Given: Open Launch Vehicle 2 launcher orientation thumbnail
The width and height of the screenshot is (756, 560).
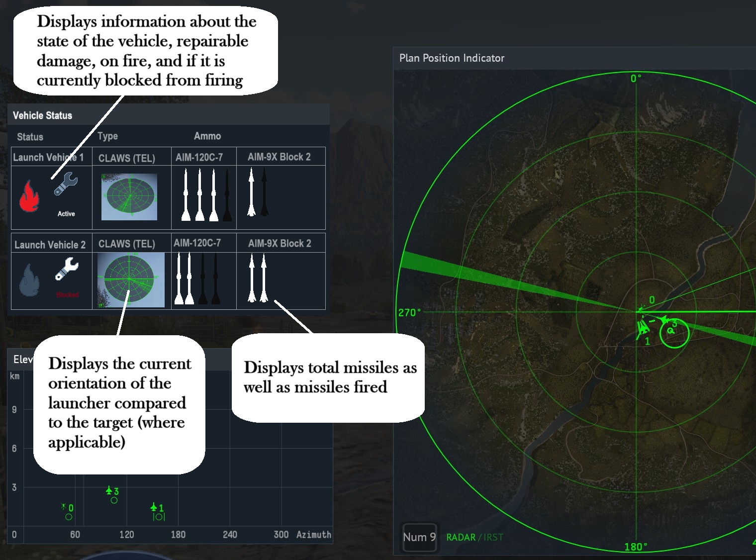Looking at the screenshot, I should coord(130,280).
